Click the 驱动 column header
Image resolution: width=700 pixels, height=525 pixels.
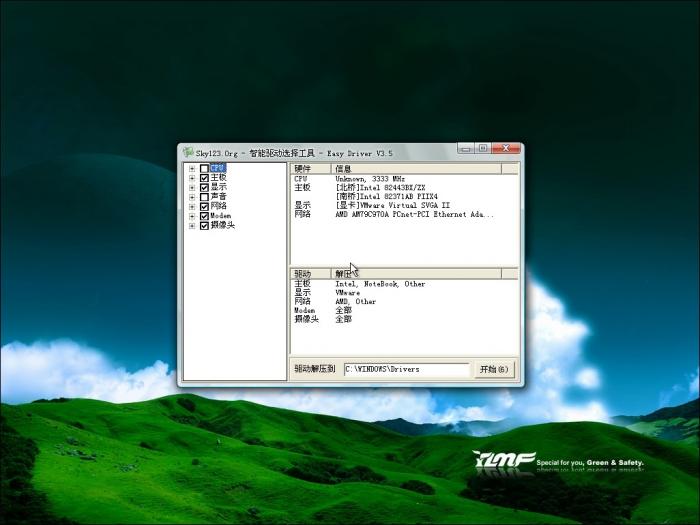click(310, 273)
